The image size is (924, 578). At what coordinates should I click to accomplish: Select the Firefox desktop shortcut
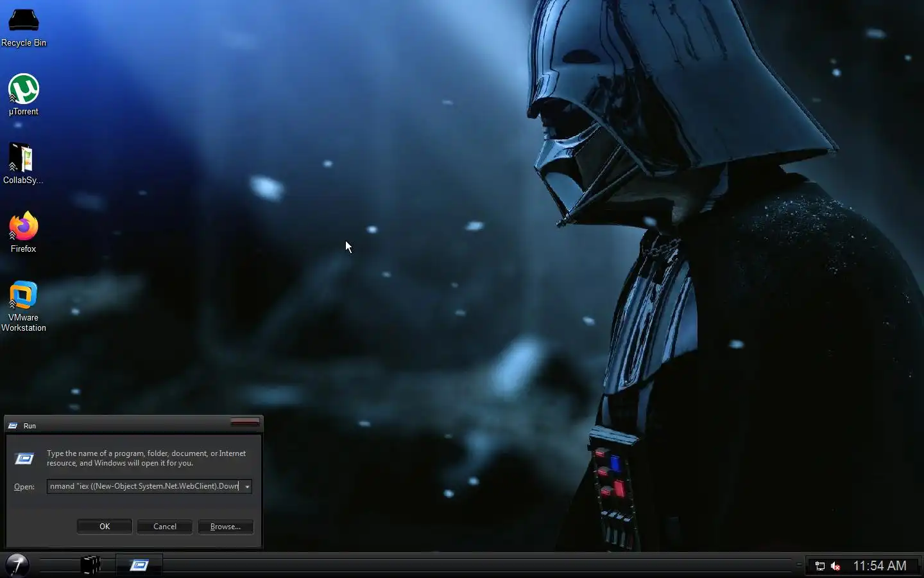[x=24, y=232]
